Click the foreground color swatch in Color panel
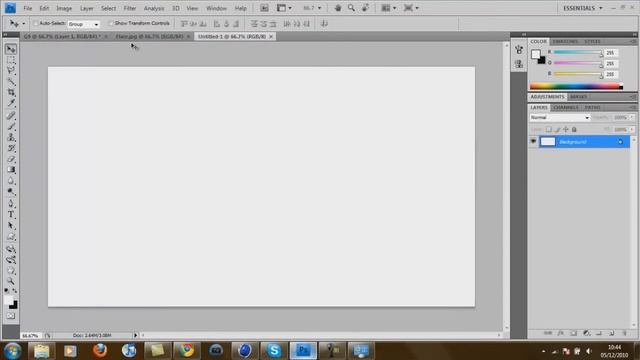This screenshot has height=360, width=640. point(536,54)
